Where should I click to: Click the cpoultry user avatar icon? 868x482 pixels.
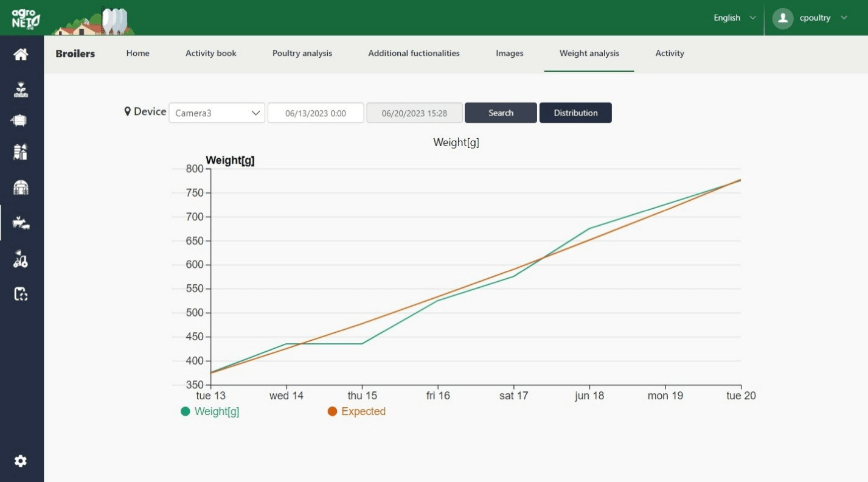coord(783,18)
